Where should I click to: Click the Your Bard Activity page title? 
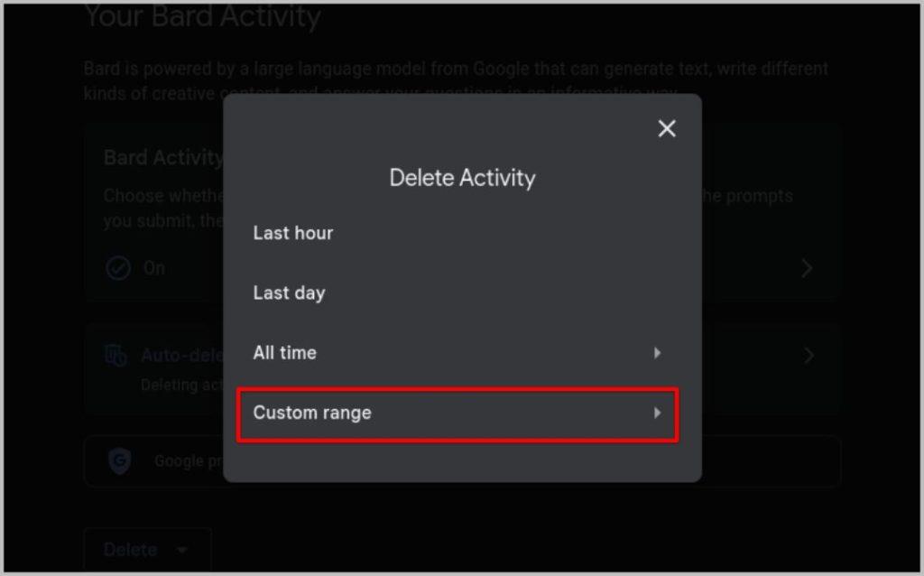coord(203,16)
